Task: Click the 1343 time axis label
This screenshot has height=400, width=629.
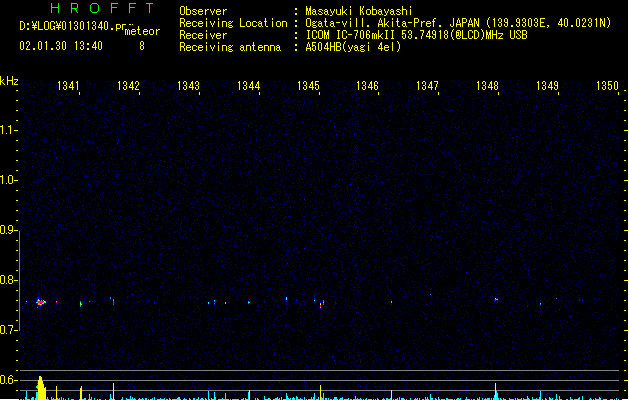Action: pos(188,86)
